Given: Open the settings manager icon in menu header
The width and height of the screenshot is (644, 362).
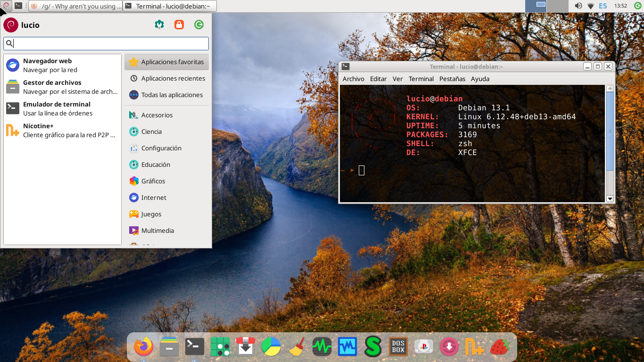Looking at the screenshot, I should click(159, 25).
